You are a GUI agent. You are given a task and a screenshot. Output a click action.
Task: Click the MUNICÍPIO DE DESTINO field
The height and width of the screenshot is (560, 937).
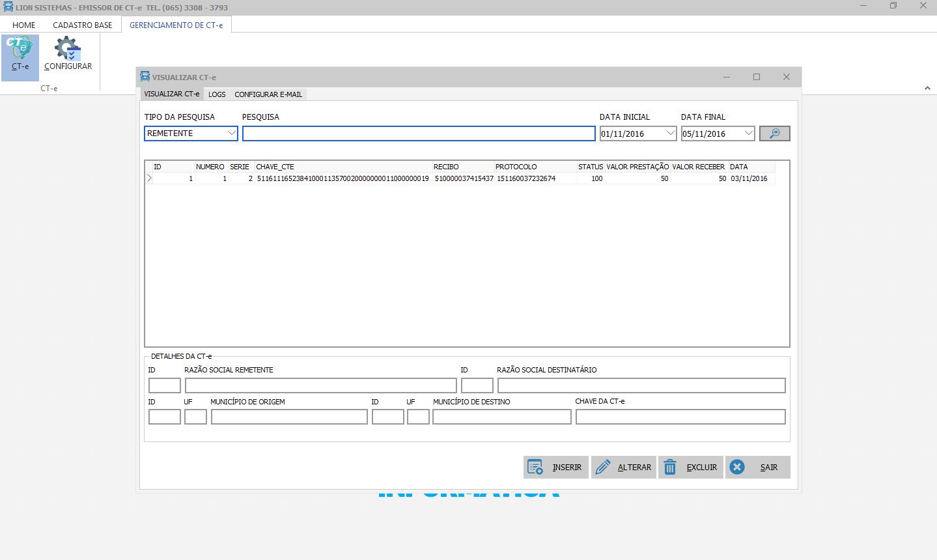(x=502, y=417)
